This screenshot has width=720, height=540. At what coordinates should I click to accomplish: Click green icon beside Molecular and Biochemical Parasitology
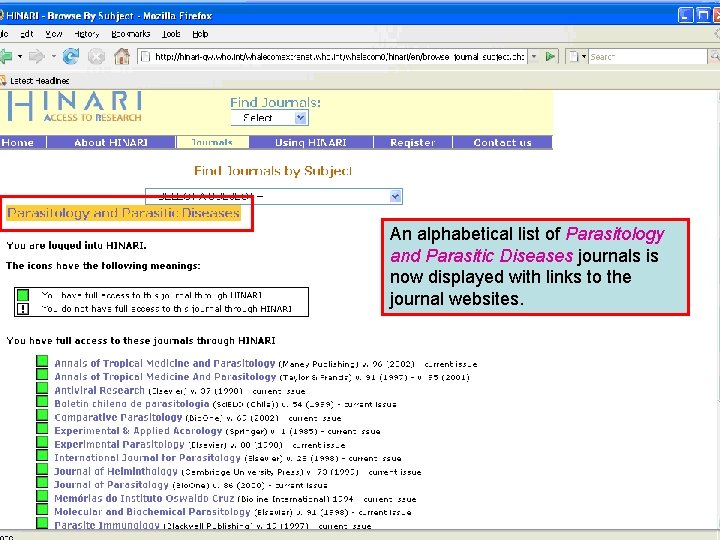[x=42, y=510]
